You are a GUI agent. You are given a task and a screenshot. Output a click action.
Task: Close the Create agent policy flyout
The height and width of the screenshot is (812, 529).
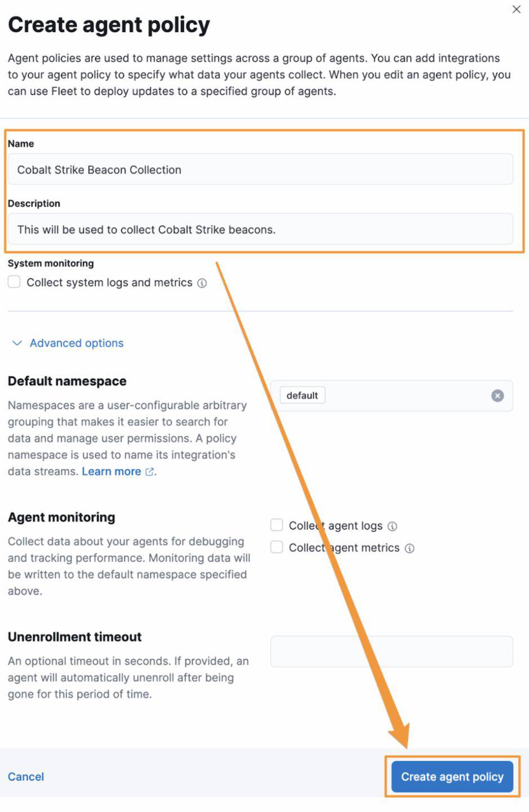(516, 10)
